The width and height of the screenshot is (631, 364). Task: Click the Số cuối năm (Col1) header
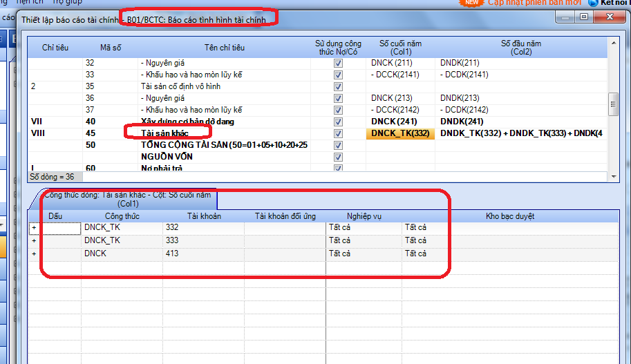(400, 48)
